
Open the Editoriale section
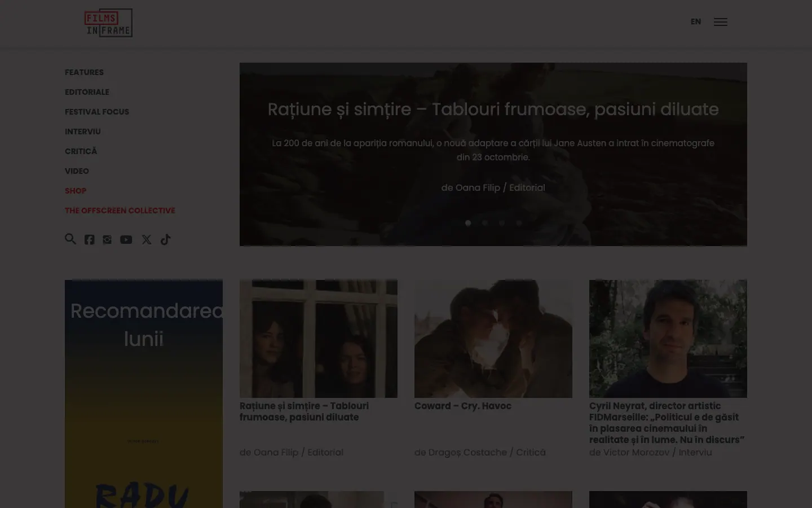87,92
